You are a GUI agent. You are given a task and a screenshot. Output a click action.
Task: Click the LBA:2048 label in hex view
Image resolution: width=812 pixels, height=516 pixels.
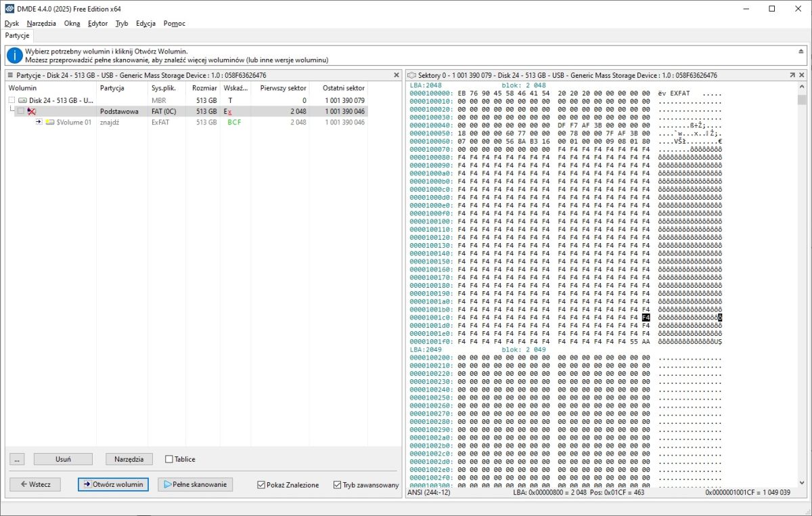[426, 85]
